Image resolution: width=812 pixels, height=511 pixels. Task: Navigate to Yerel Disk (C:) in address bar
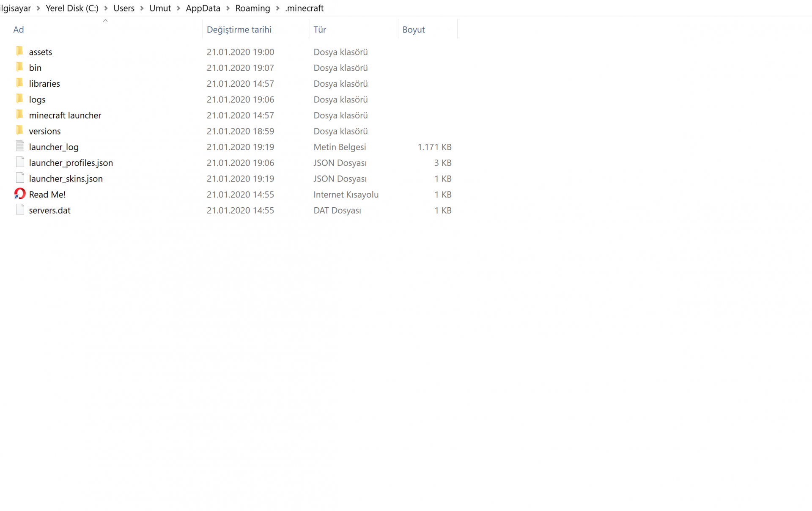72,8
